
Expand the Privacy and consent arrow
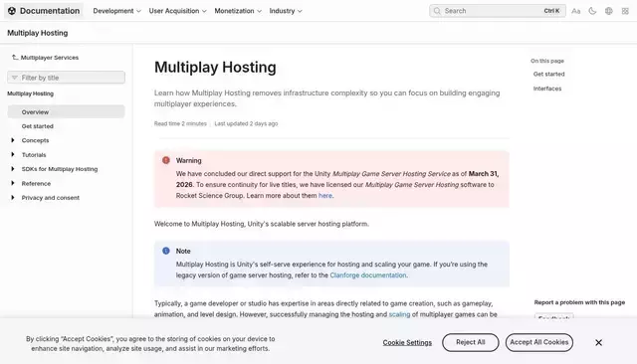(13, 198)
